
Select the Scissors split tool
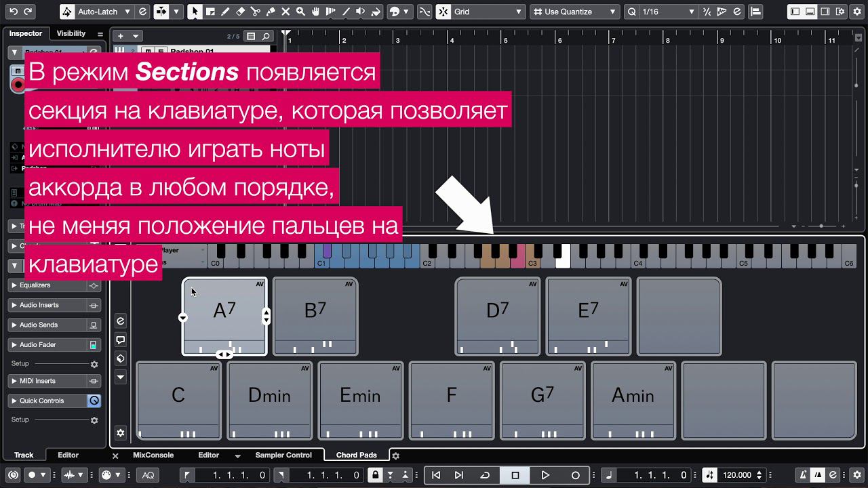[x=255, y=12]
